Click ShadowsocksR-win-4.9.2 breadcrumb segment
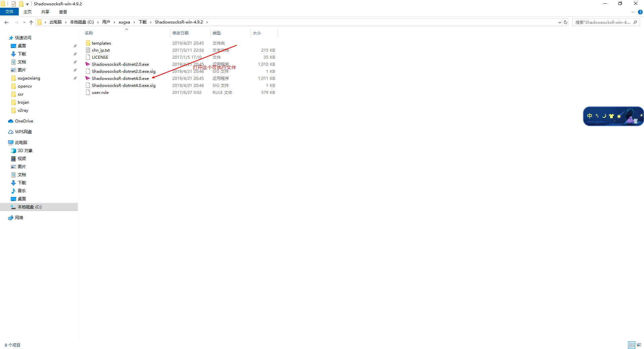The width and height of the screenshot is (644, 349). pyautogui.click(x=179, y=22)
